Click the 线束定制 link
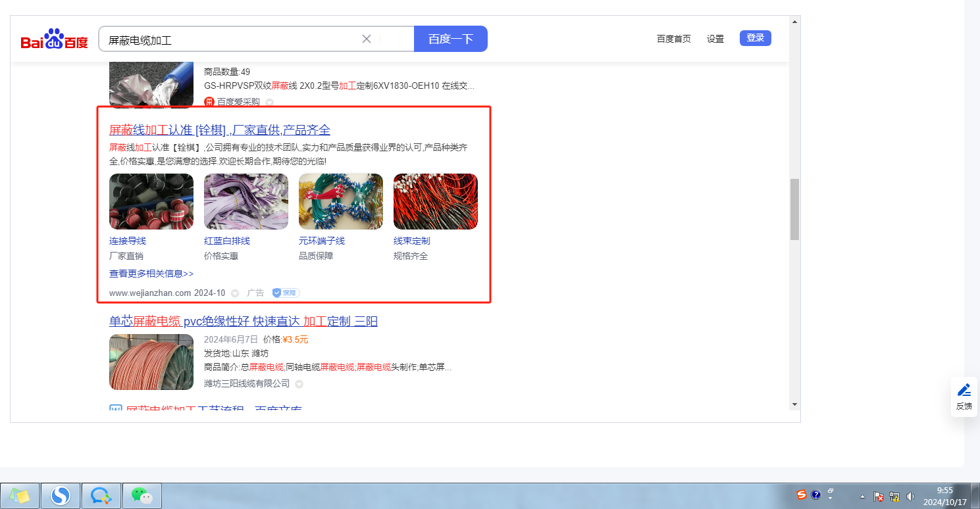980x509 pixels. [x=412, y=241]
